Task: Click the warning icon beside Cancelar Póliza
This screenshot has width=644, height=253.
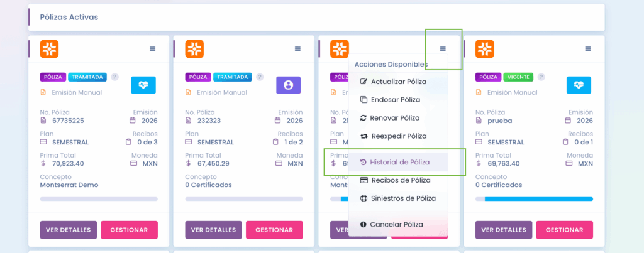Action: tap(363, 224)
